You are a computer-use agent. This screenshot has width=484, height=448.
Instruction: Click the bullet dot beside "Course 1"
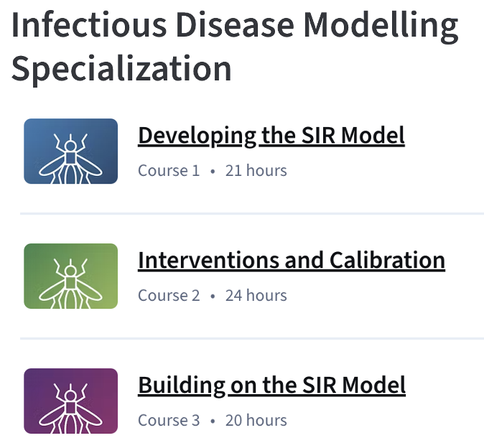[213, 172]
